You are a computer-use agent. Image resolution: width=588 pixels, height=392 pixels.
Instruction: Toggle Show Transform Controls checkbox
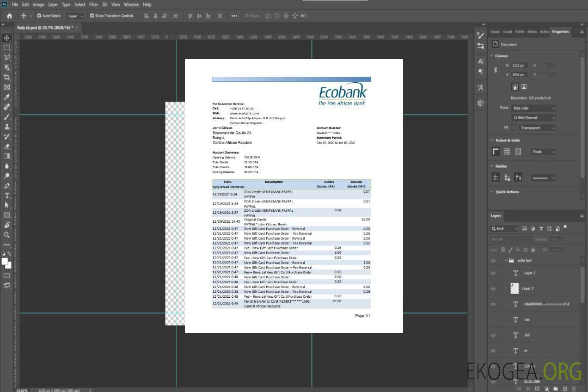92,16
